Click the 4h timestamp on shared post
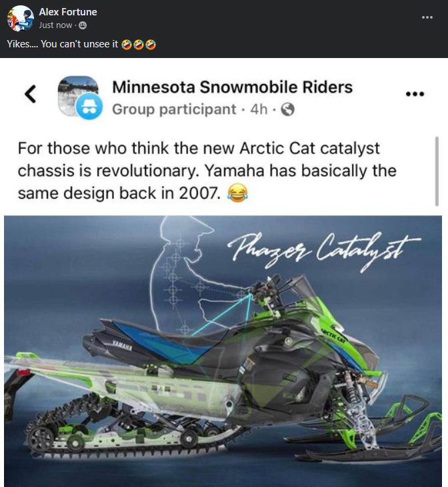 [x=259, y=109]
